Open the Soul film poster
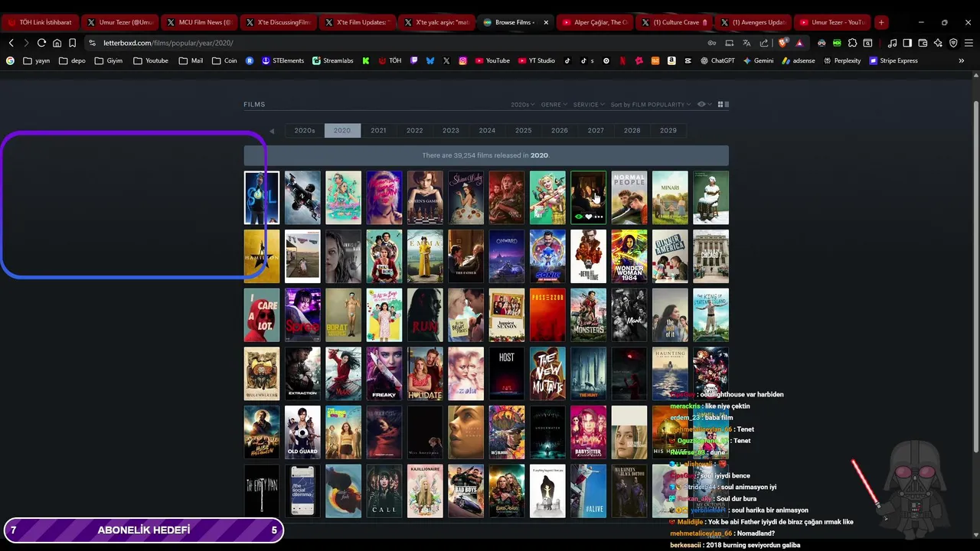This screenshot has height=551, width=980. coord(262,197)
